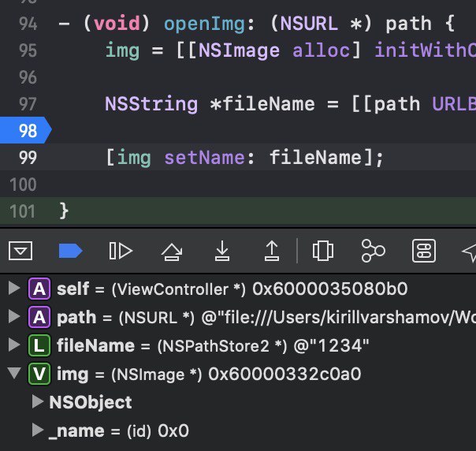Expand the _name member row

pos(38,430)
